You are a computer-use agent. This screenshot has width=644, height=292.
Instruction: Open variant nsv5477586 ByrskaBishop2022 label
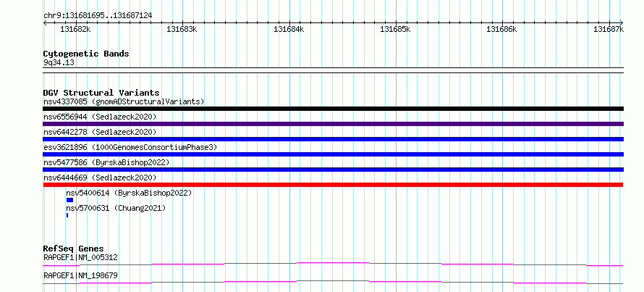106,162
